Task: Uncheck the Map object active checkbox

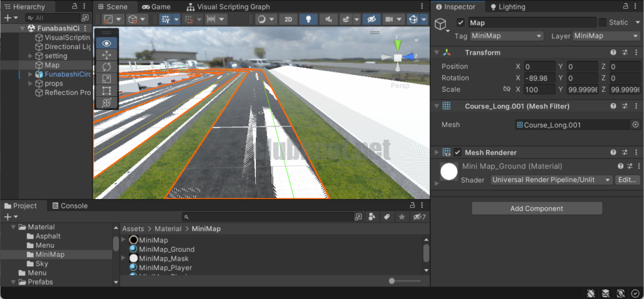Action: [x=460, y=23]
